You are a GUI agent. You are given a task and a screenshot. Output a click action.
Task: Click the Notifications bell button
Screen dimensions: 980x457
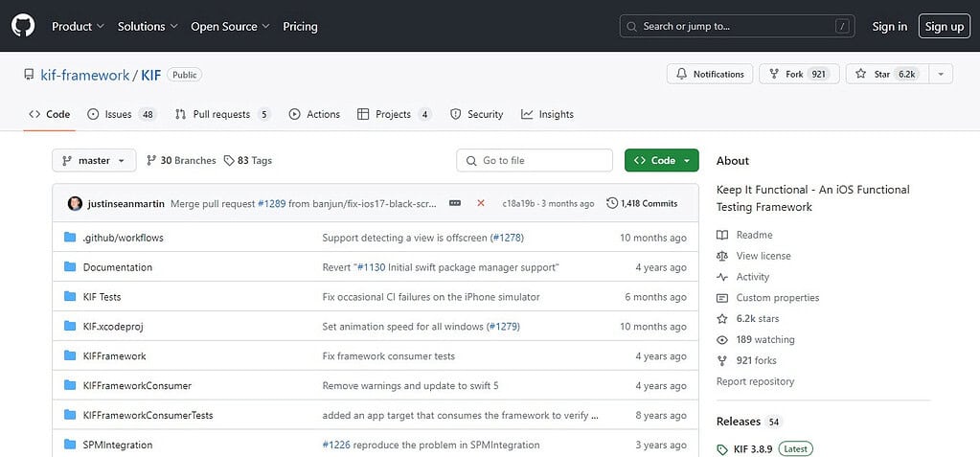click(710, 74)
